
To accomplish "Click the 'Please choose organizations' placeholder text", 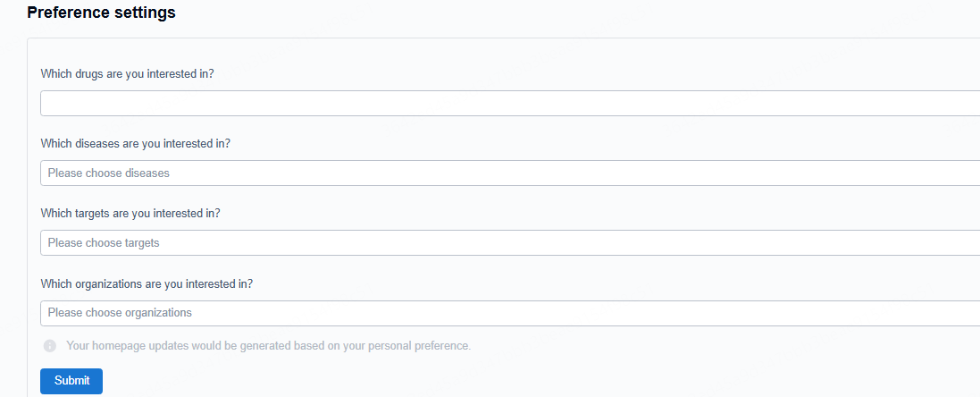I will coord(120,313).
